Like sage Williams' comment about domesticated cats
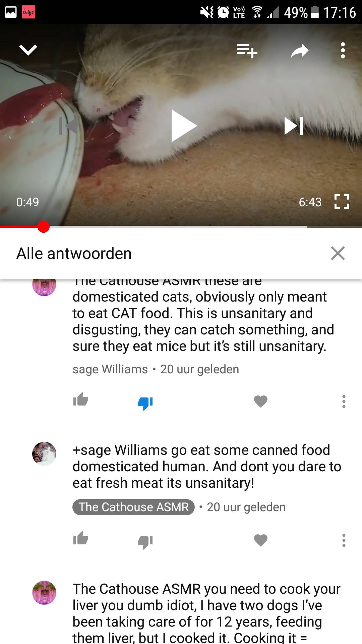The width and height of the screenshot is (362, 644). (x=80, y=399)
